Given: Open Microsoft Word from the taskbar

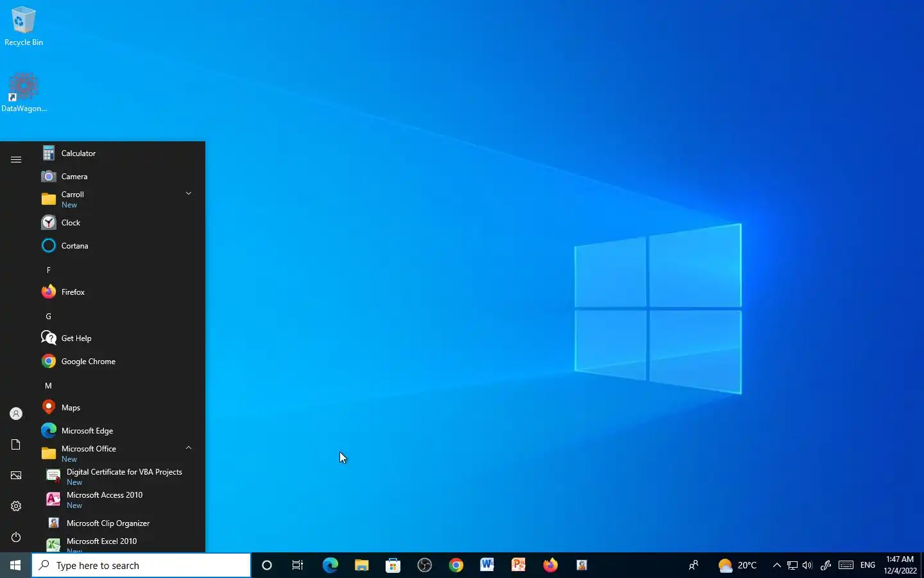Looking at the screenshot, I should 487,565.
